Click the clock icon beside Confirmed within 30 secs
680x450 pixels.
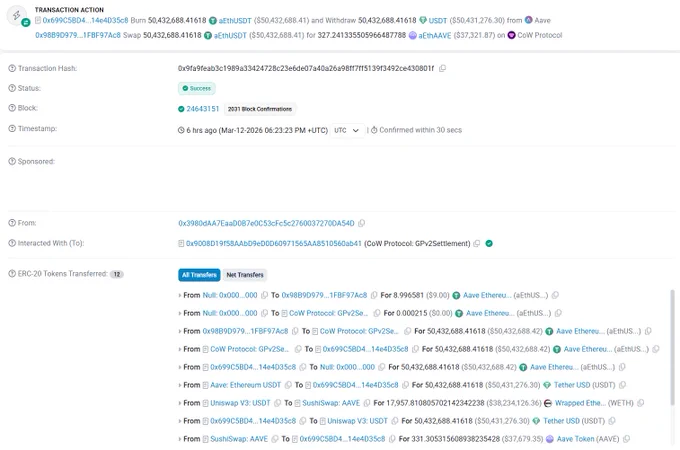point(374,130)
